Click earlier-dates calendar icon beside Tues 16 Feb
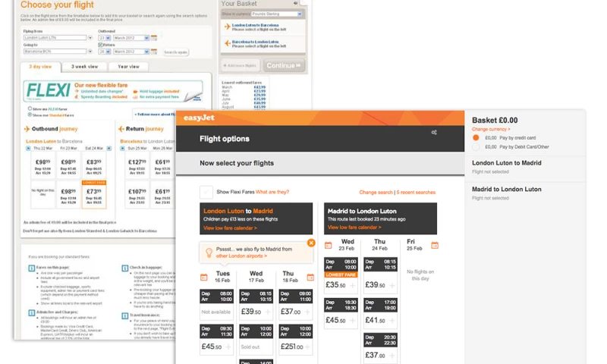The width and height of the screenshot is (607, 364). [204, 277]
